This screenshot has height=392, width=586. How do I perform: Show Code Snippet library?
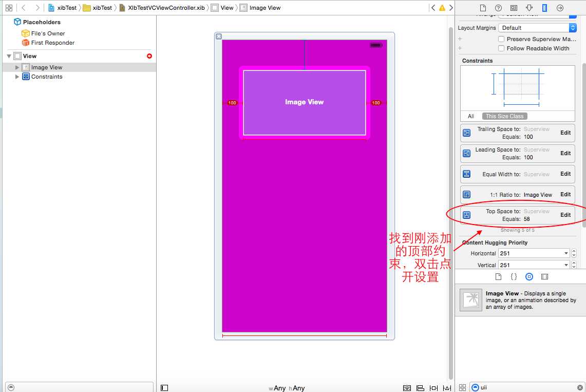[514, 276]
